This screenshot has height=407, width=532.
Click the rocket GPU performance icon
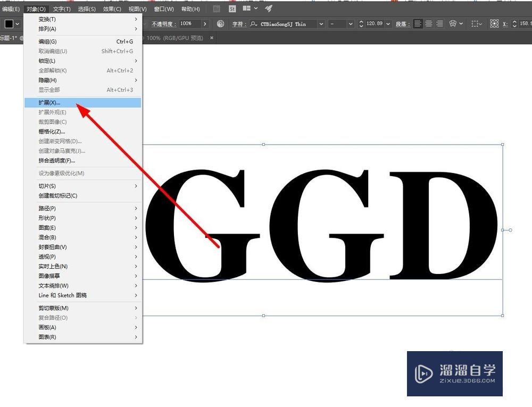[269, 9]
